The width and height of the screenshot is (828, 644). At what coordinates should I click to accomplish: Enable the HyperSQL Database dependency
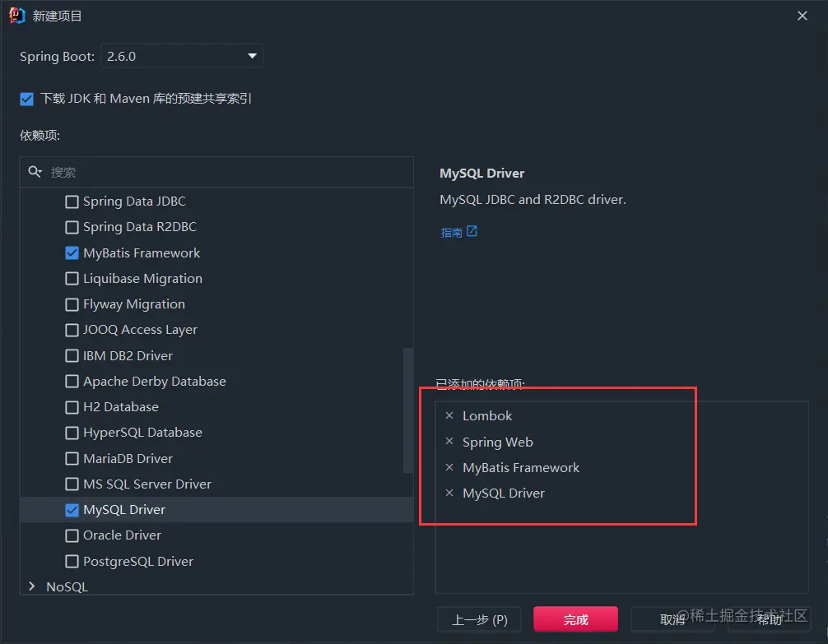72,433
